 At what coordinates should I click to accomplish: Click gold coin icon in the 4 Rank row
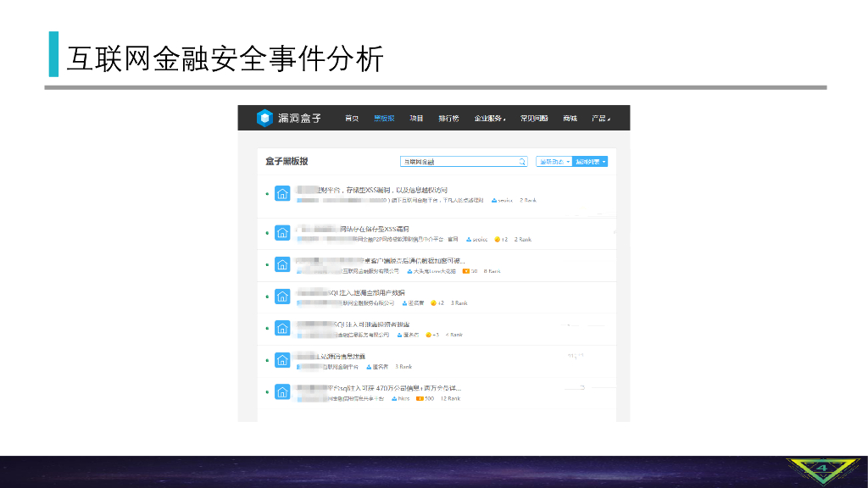[x=428, y=335]
